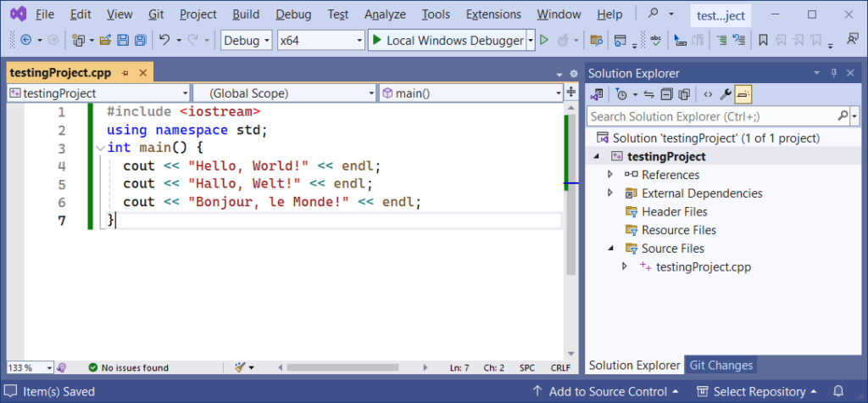
Task: Expand the External Dependencies node
Action: pos(610,193)
